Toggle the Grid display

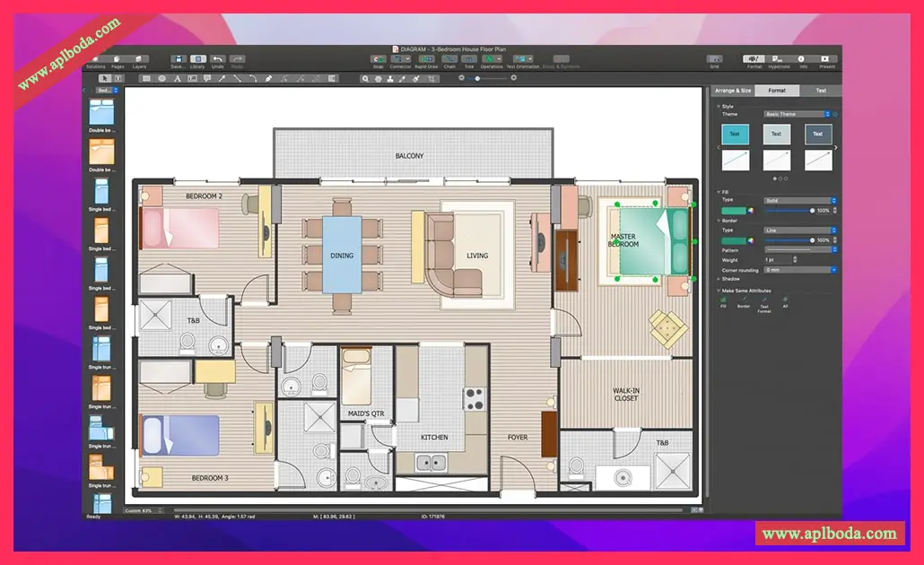click(x=714, y=59)
